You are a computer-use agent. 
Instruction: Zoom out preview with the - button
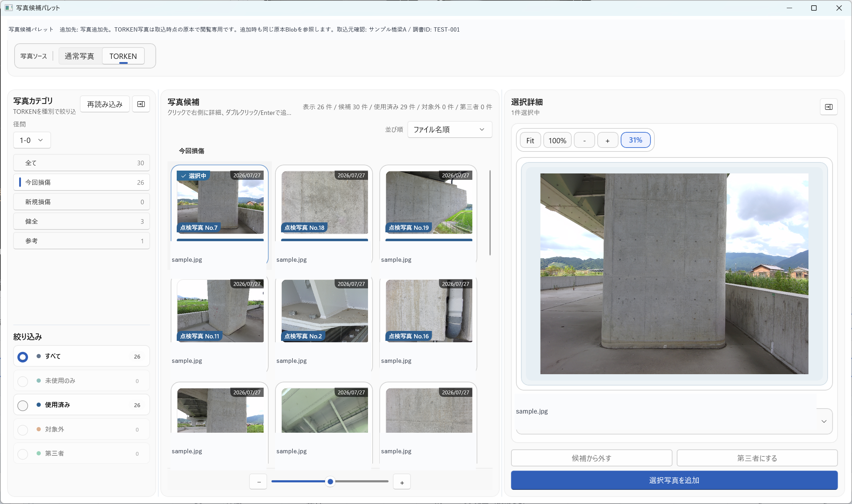click(584, 140)
